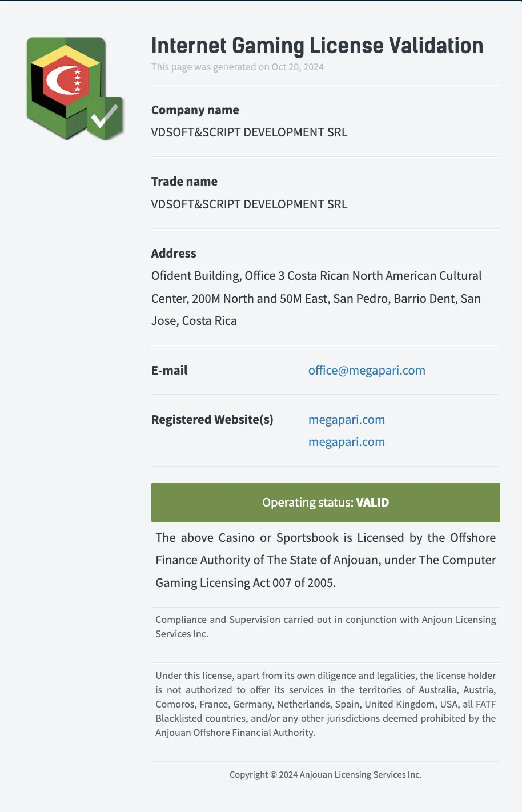Click the page generation date text
Screen dimensions: 522x812
click(238, 67)
